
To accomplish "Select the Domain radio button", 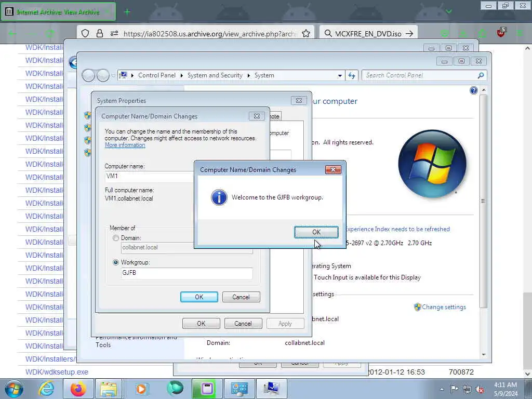I will [116, 238].
